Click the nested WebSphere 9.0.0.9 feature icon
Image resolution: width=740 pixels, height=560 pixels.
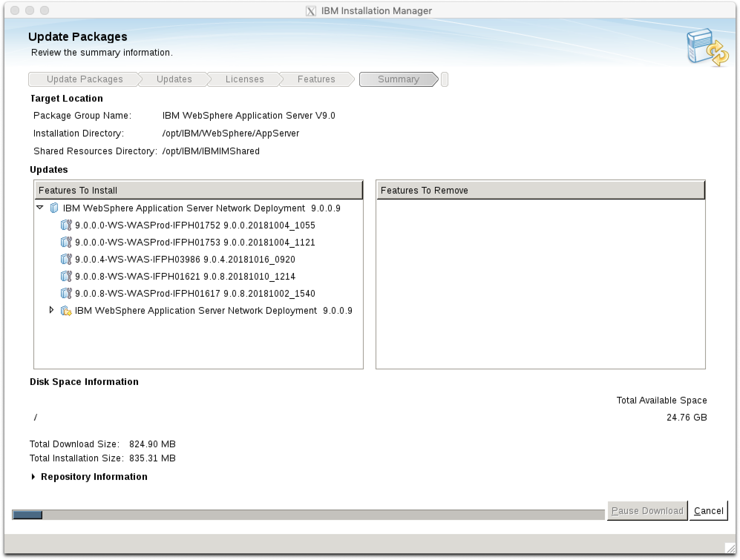(x=66, y=310)
